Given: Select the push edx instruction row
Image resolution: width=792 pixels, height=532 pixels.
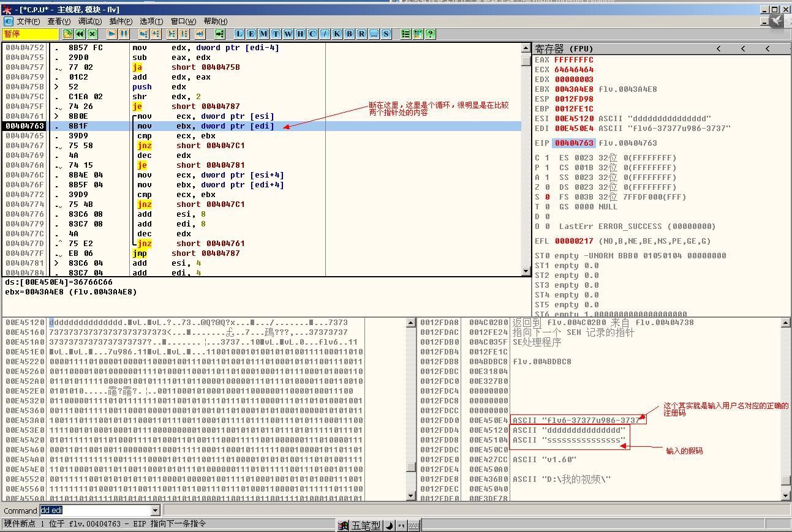Looking at the screenshot, I should coord(263,87).
